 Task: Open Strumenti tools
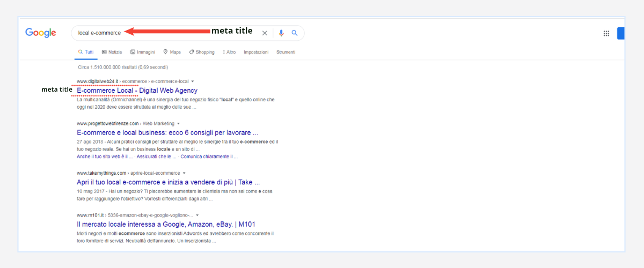286,52
